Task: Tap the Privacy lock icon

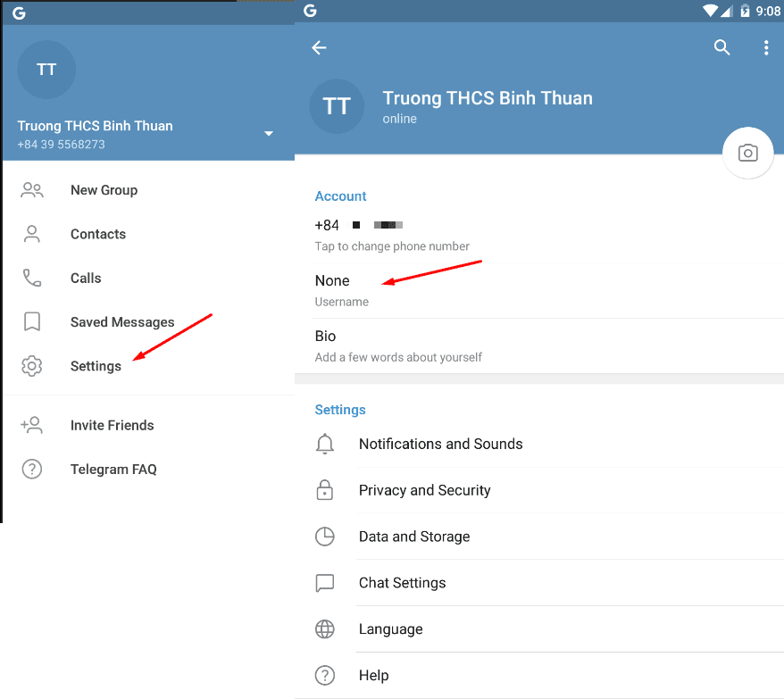Action: (325, 490)
